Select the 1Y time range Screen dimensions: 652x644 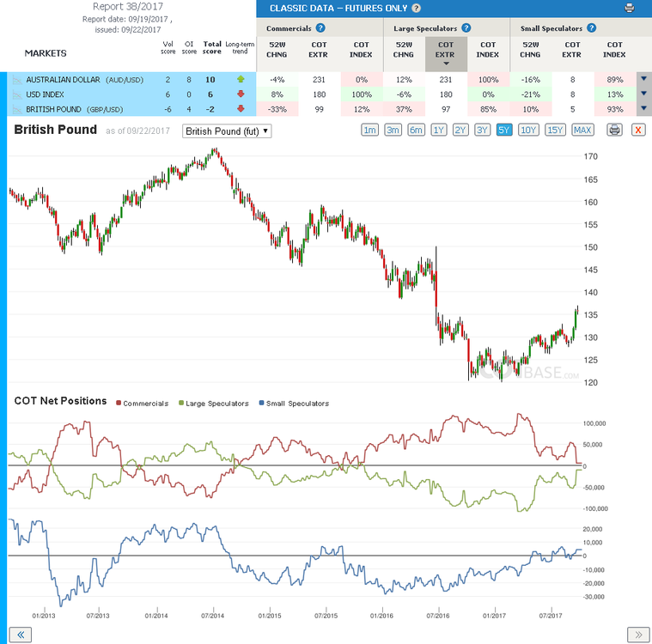click(439, 131)
